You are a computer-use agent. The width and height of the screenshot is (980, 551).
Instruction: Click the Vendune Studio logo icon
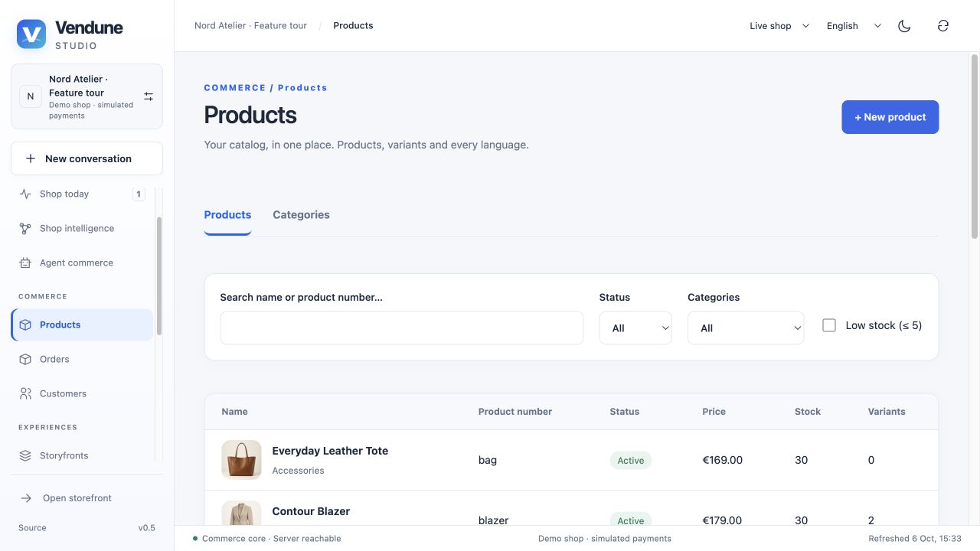click(x=31, y=34)
